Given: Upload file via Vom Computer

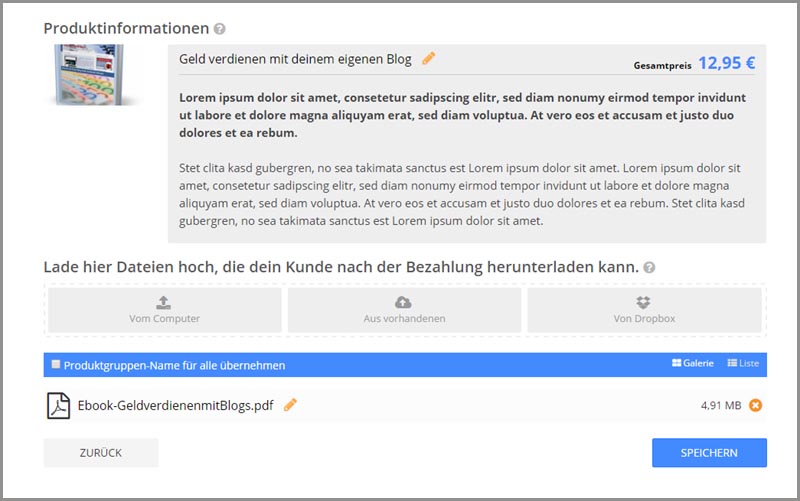Looking at the screenshot, I should click(164, 309).
